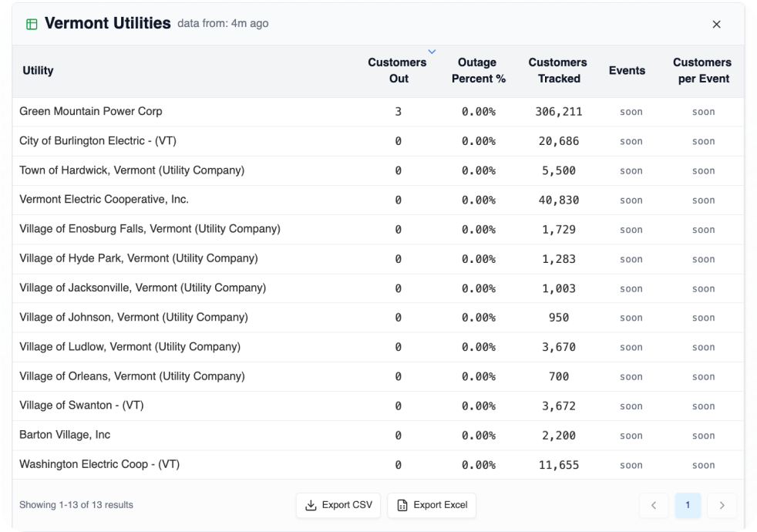
Task: Select page 1 in pagination
Action: pyautogui.click(x=688, y=505)
